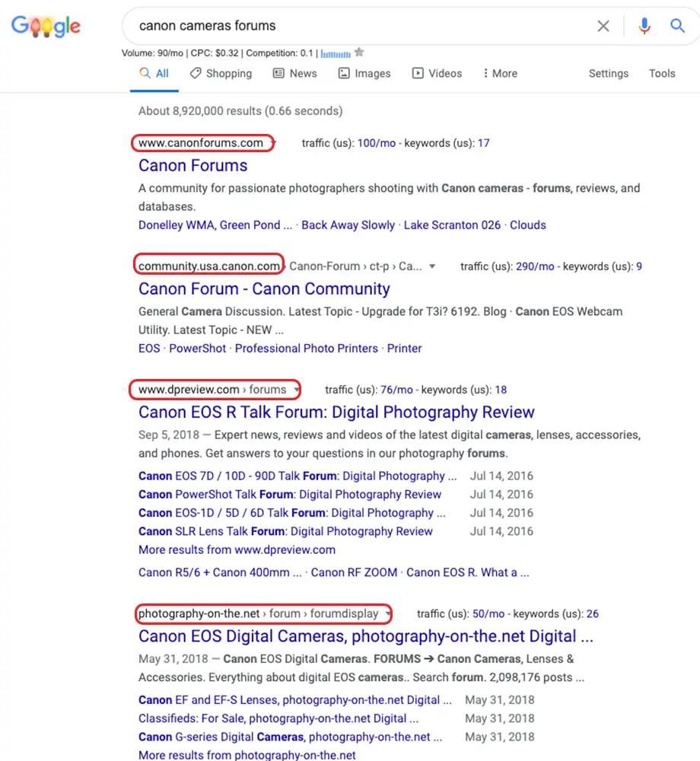Open search Settings

point(609,73)
